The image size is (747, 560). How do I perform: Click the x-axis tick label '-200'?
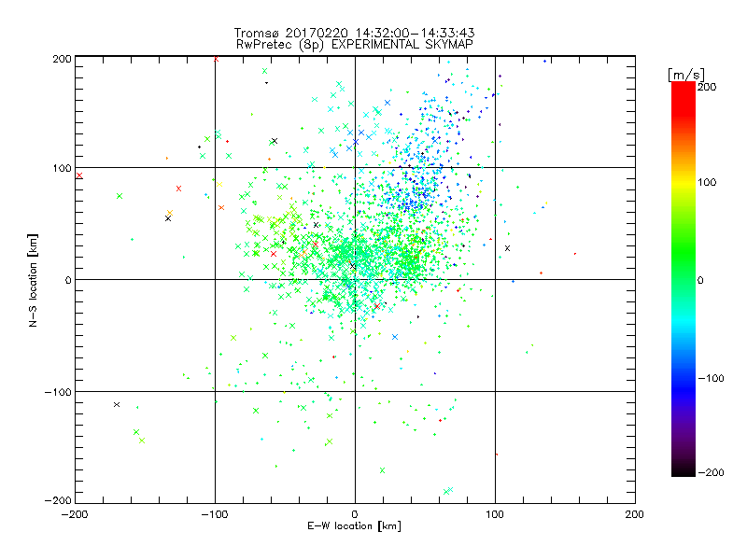coord(75,514)
